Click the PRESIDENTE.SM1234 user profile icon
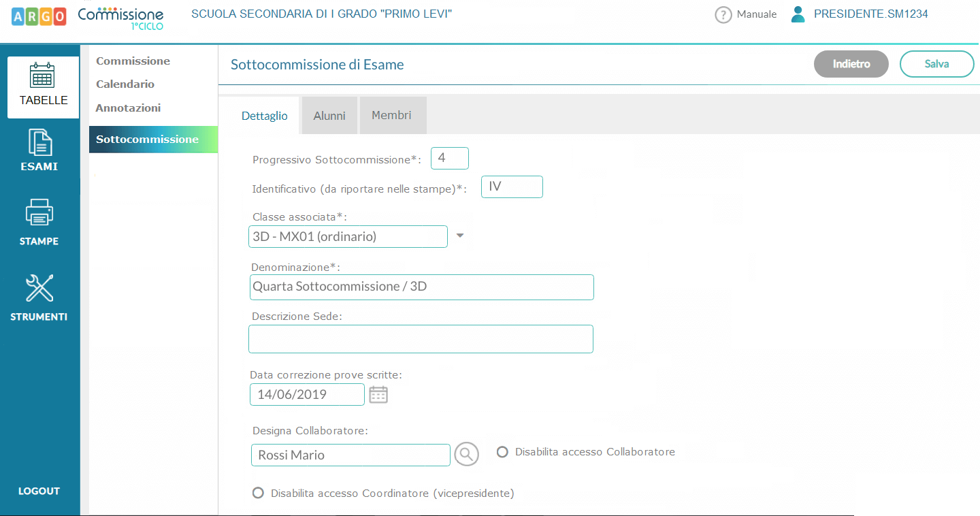Screen dimensions: 980x516 point(798,14)
